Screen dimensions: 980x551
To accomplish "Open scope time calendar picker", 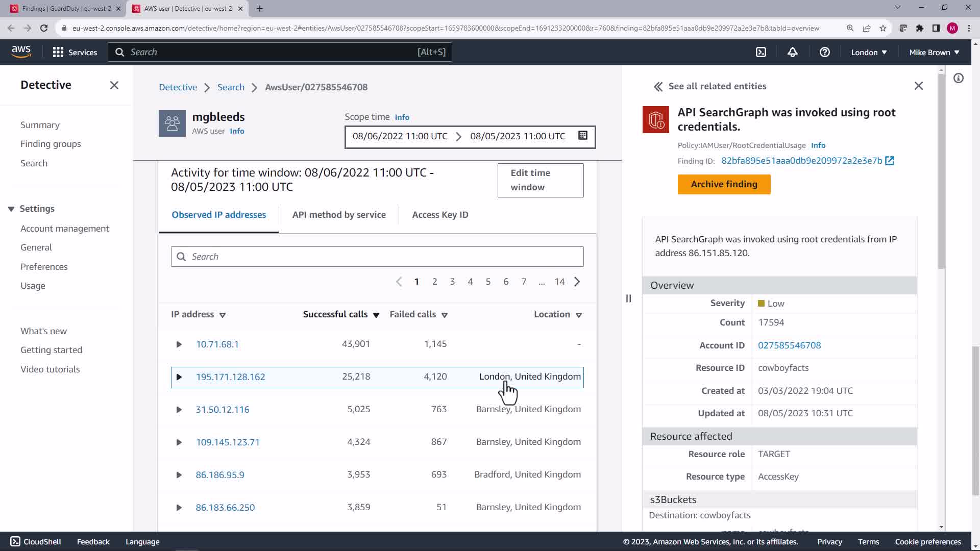I will click(x=582, y=136).
